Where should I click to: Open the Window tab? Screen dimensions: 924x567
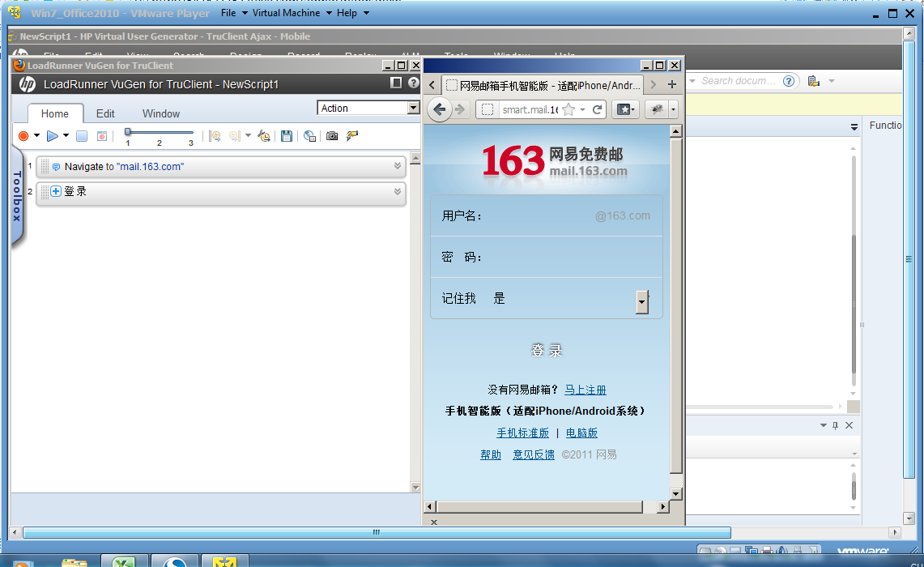[161, 113]
